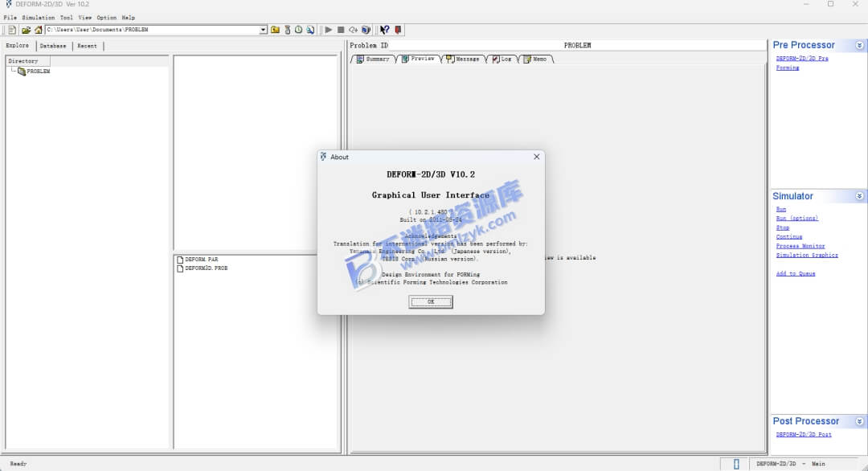This screenshot has height=471, width=868.
Task: Click the blue 3D cube toolbar icon
Action: 366,30
